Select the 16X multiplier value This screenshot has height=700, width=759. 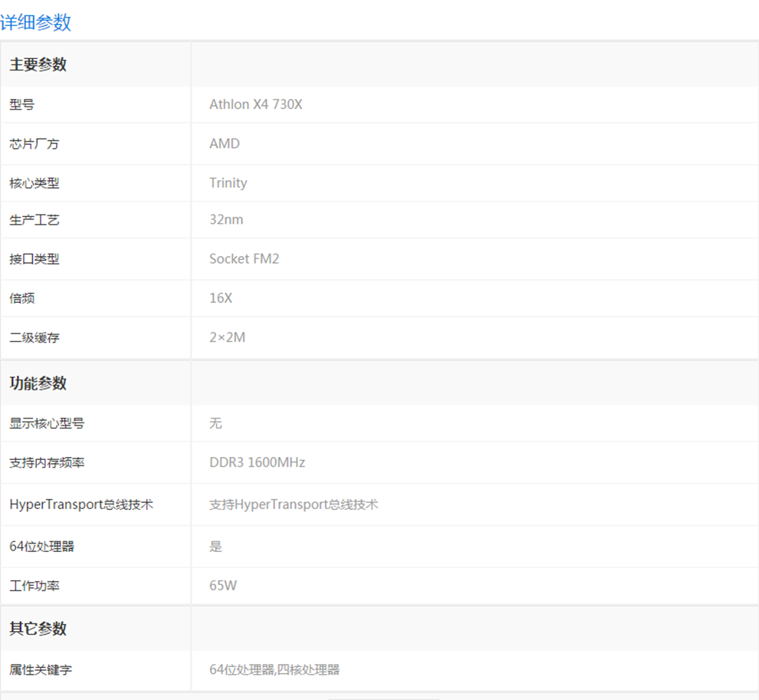[221, 297]
